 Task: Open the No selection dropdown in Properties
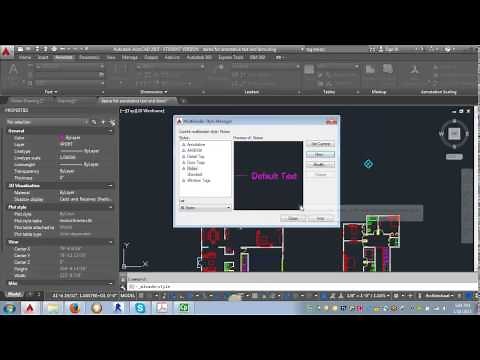point(47,122)
